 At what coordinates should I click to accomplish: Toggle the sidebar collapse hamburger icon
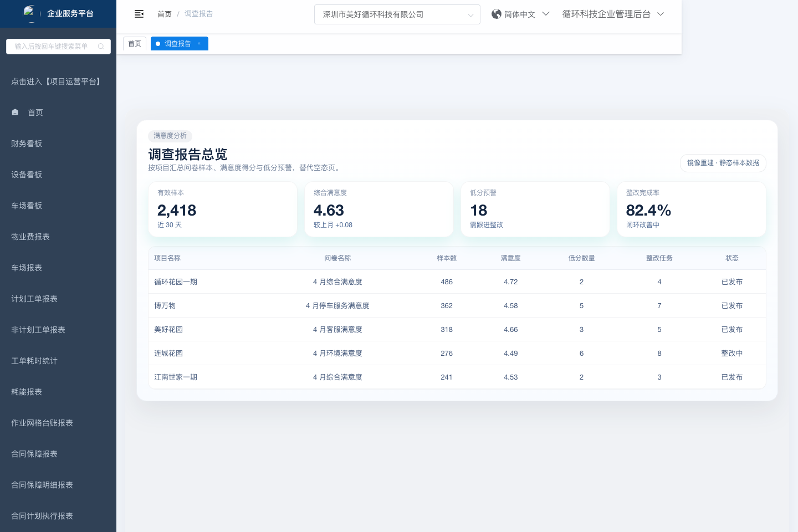(x=139, y=14)
